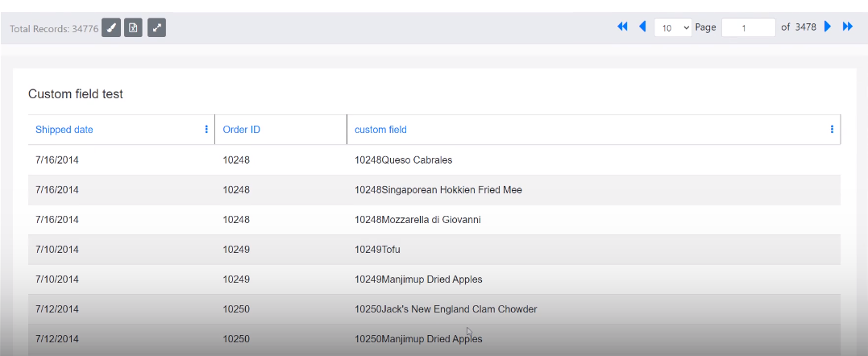Screen dimensions: 868x356
Task: Export records with the Excel icon
Action: [134, 27]
